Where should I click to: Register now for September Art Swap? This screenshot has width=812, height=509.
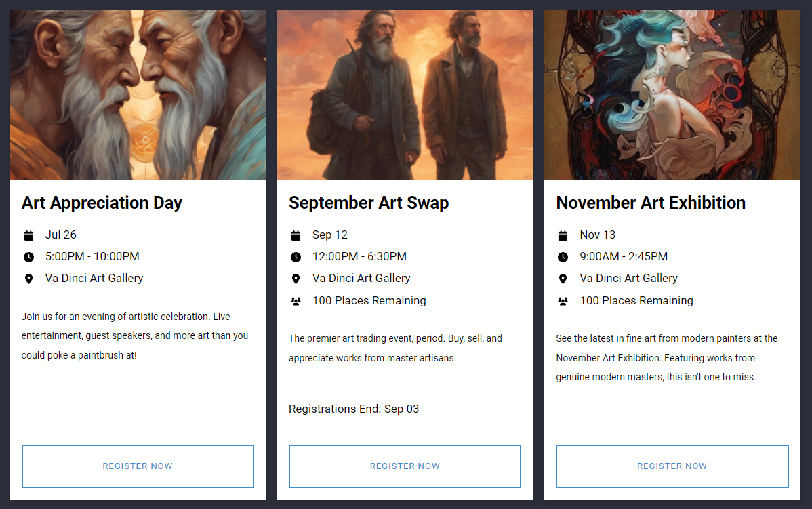[x=405, y=466]
